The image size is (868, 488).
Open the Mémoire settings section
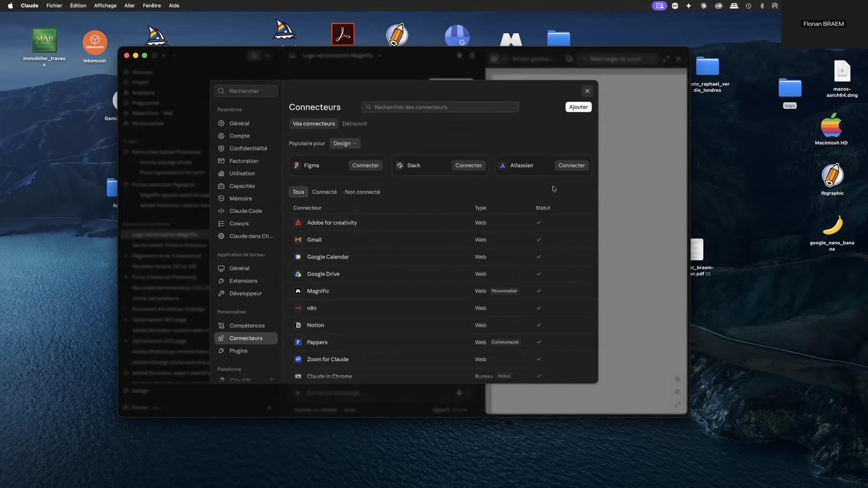246,199
